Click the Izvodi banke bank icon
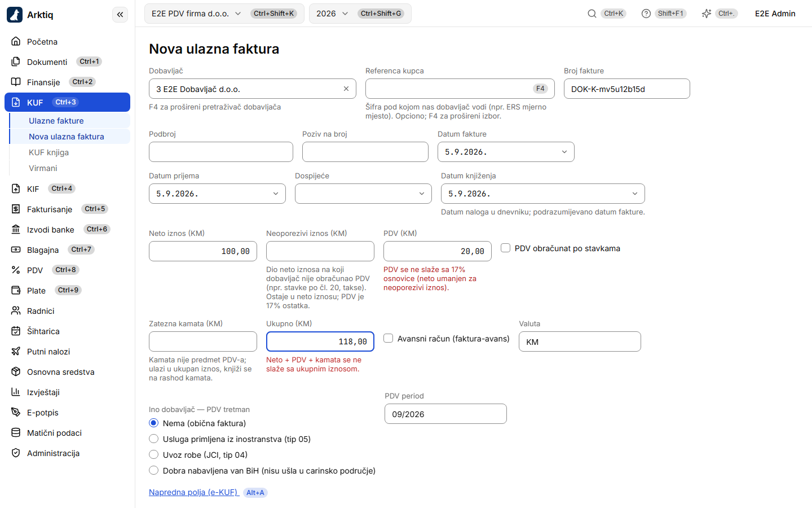The width and height of the screenshot is (812, 508). coord(16,229)
